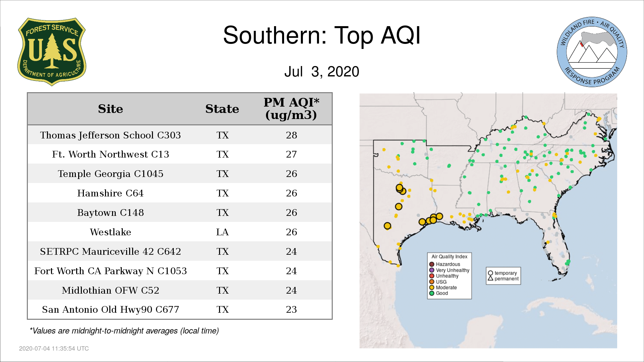Click Midlothian OFW C52 site name

tap(110, 291)
